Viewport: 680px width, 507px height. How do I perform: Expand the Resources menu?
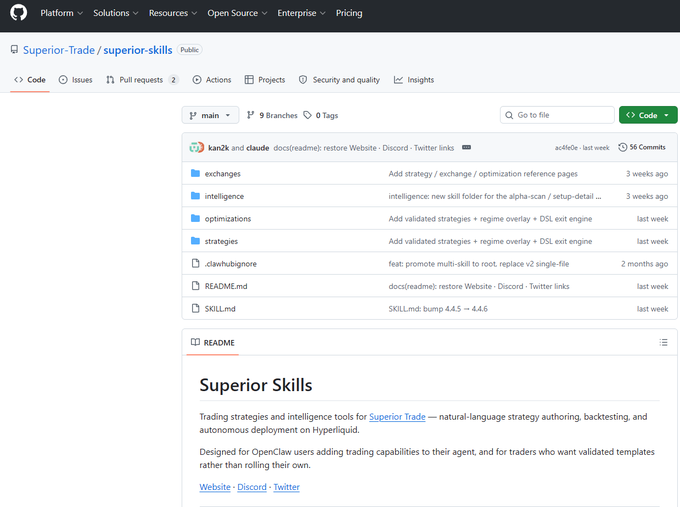173,13
